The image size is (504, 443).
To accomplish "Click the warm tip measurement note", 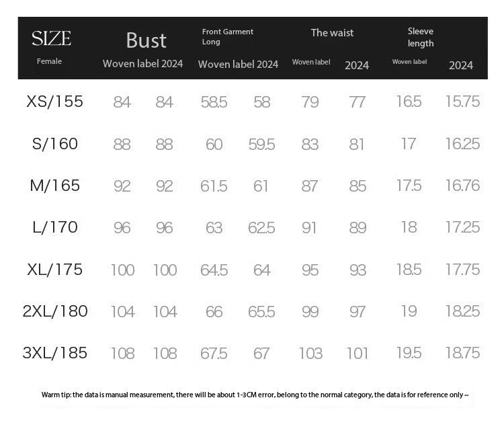I will click(255, 395).
